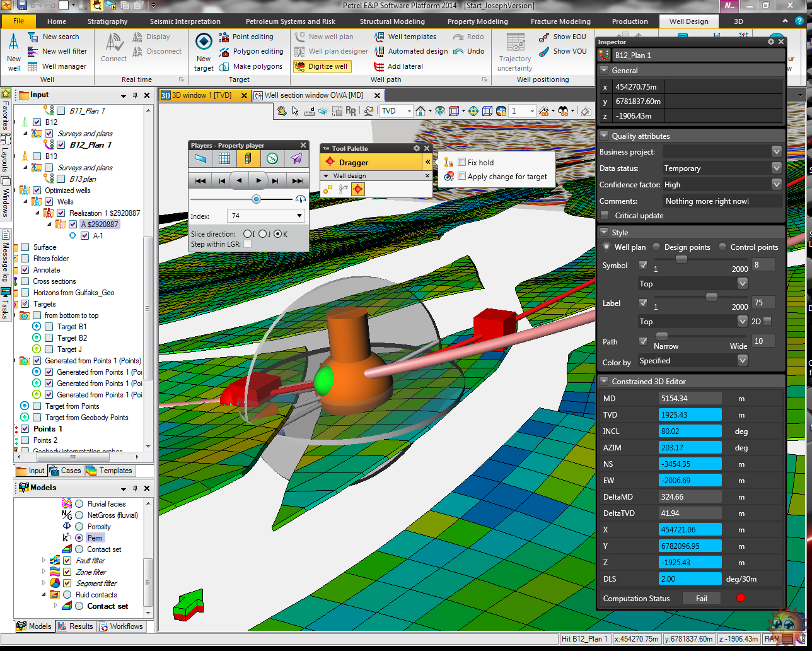Click Show EOU
Image resolution: width=812 pixels, height=651 pixels.
point(563,37)
